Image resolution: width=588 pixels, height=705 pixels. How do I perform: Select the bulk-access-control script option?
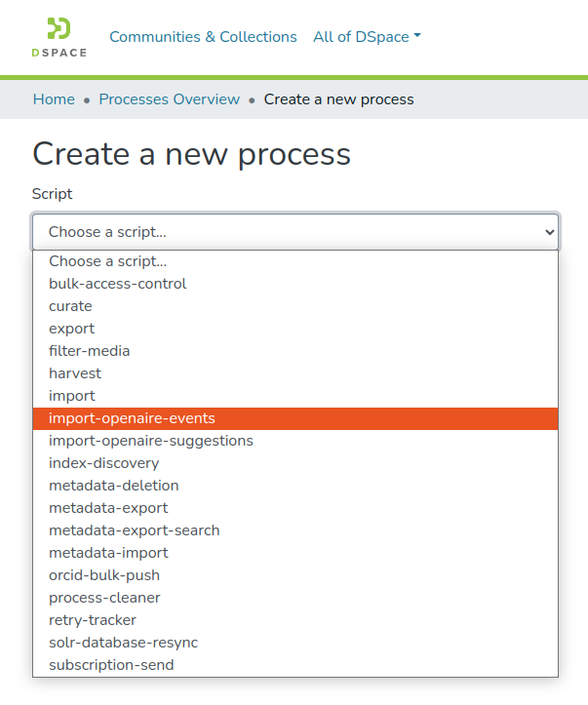(118, 284)
